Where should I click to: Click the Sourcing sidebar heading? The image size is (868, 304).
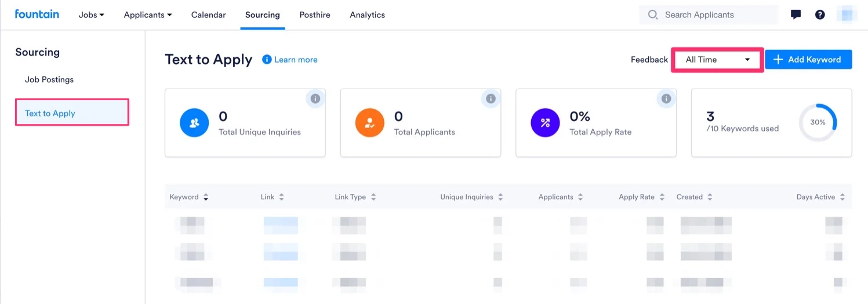[x=37, y=52]
